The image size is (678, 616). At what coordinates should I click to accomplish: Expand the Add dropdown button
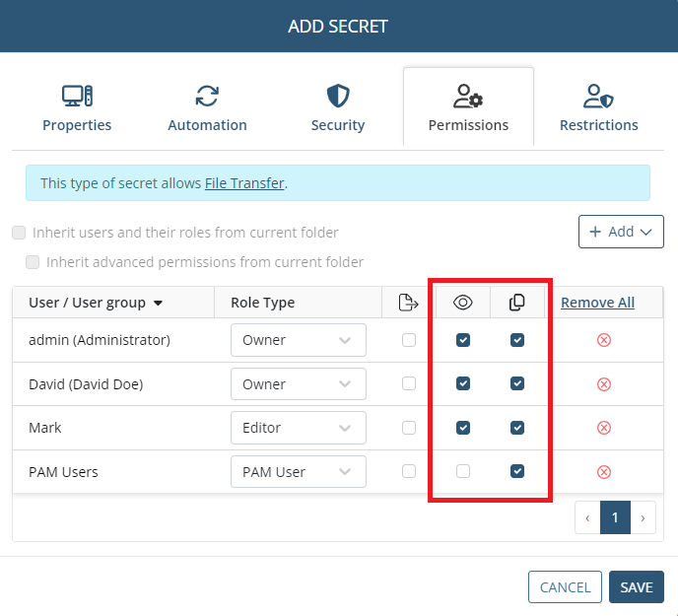[x=621, y=232]
